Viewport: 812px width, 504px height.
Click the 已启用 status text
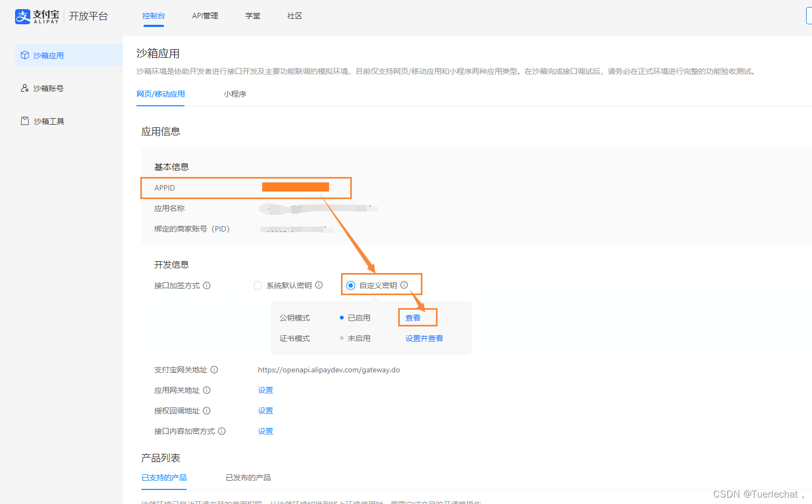359,318
